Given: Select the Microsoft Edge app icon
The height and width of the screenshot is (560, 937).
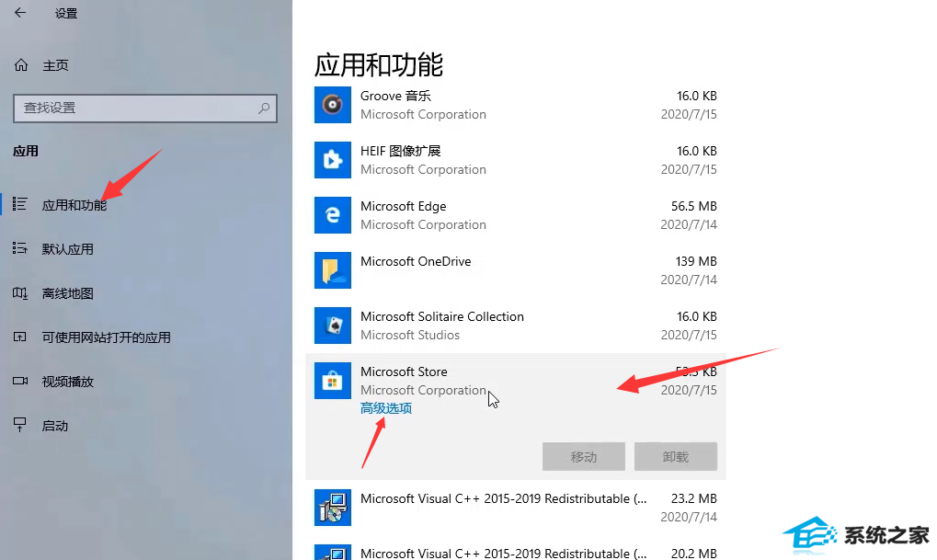Looking at the screenshot, I should point(333,215).
